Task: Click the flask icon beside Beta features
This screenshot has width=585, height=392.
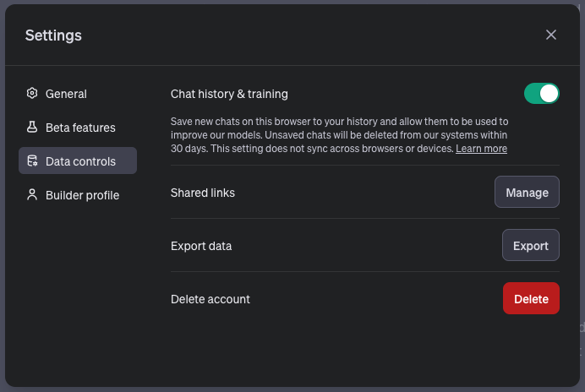Action: pyautogui.click(x=32, y=128)
